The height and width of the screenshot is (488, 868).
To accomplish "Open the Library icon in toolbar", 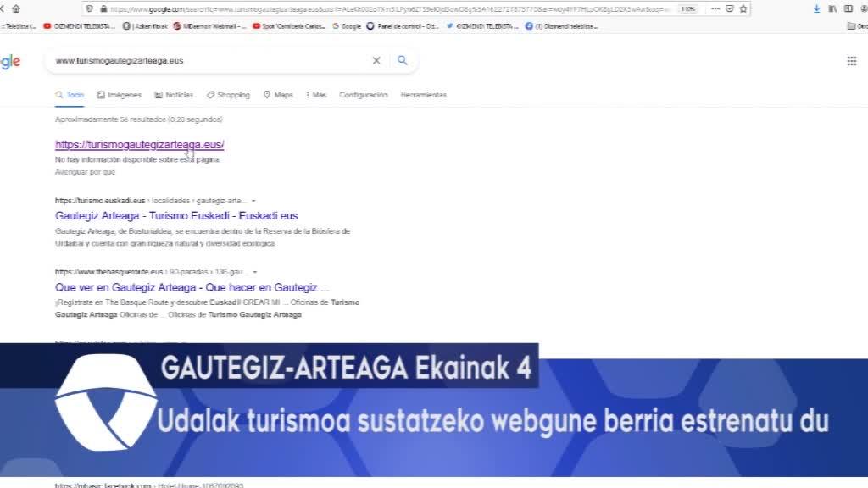I will [x=832, y=8].
